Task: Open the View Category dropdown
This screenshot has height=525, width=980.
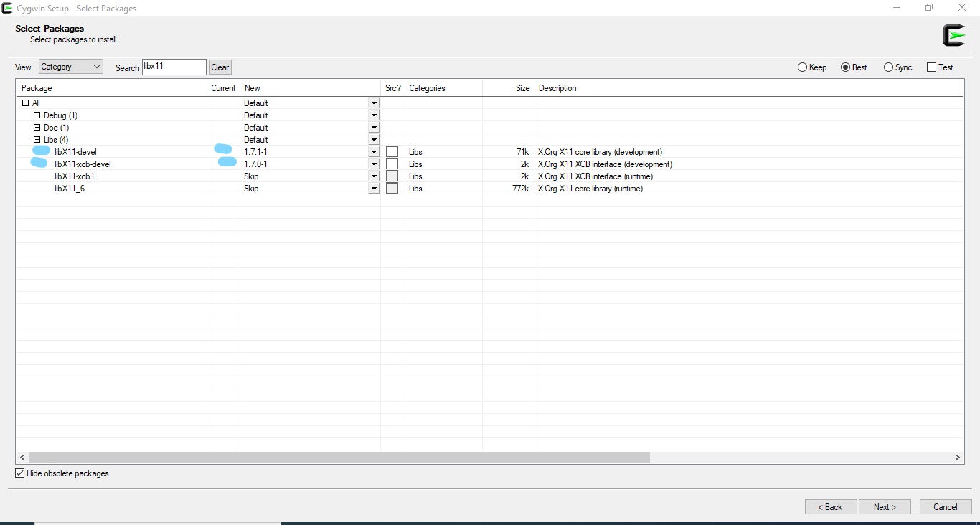Action: [71, 67]
